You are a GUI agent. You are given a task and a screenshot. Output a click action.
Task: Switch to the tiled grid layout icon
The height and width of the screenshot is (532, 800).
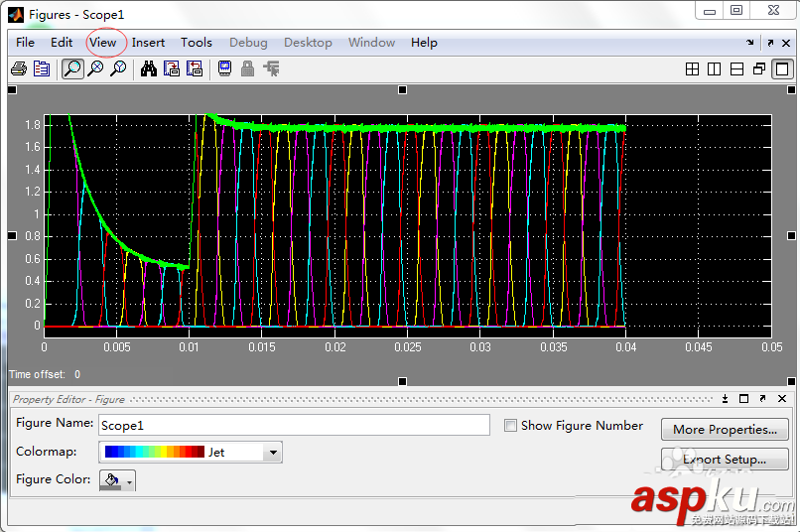point(693,69)
